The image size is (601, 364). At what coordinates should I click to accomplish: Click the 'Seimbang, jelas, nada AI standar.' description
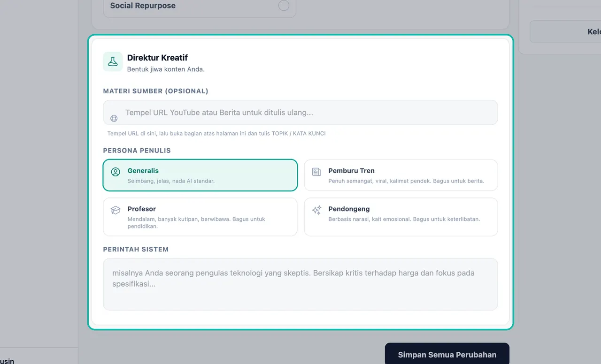(x=171, y=181)
